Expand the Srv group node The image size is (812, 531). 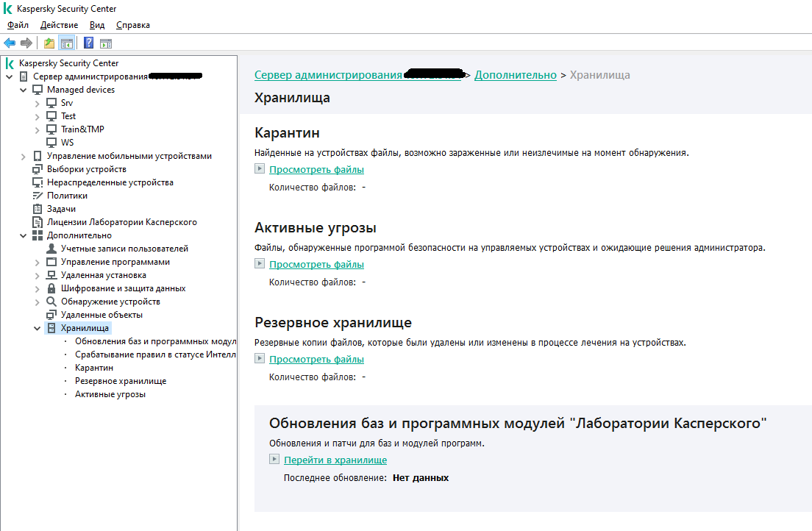pyautogui.click(x=37, y=104)
